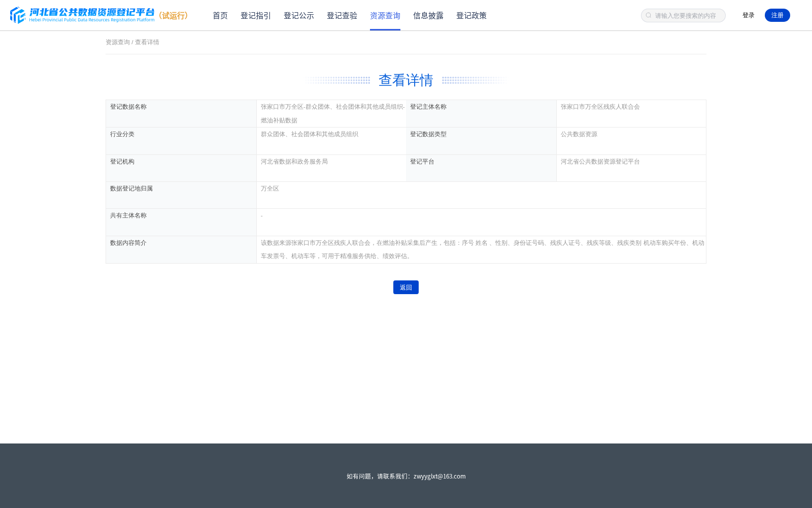Image resolution: width=812 pixels, height=508 pixels.
Task: Select the 登记查验 navigation tab
Action: 342,16
